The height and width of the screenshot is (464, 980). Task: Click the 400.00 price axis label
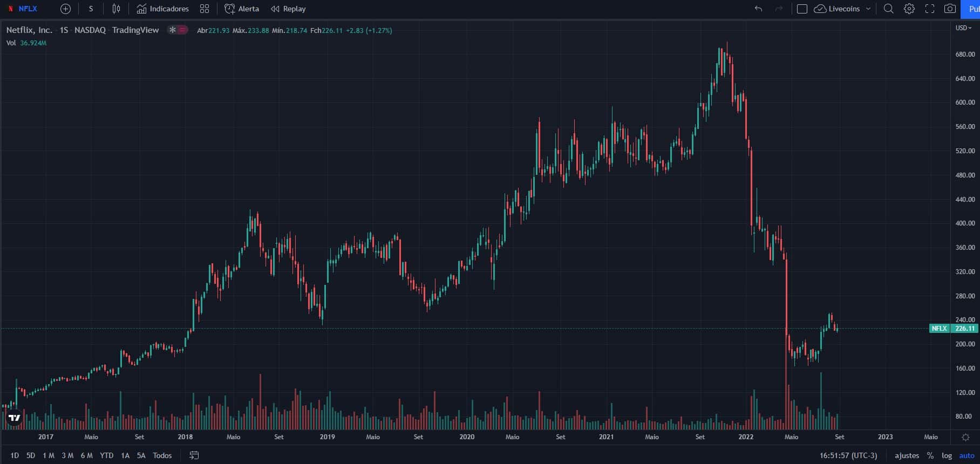(965, 223)
